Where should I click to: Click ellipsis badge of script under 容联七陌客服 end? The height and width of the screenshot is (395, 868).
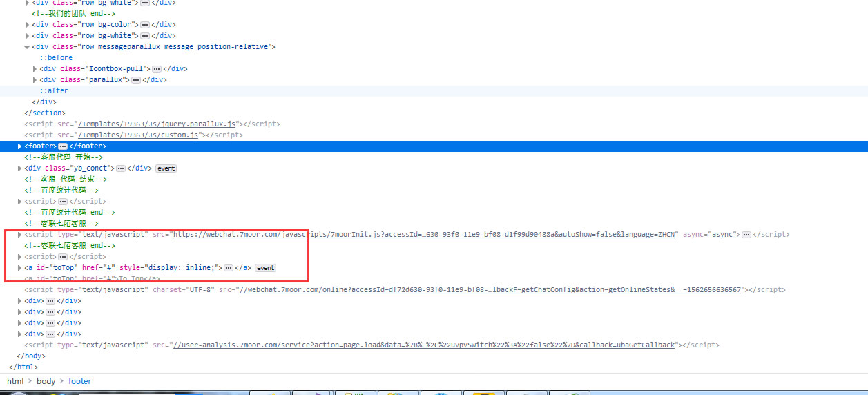[x=63, y=257]
